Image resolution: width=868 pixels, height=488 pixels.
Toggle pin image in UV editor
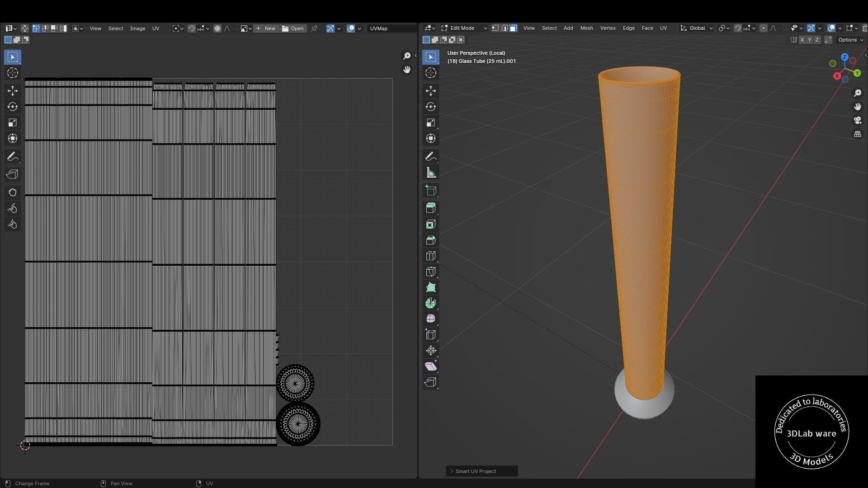[314, 28]
